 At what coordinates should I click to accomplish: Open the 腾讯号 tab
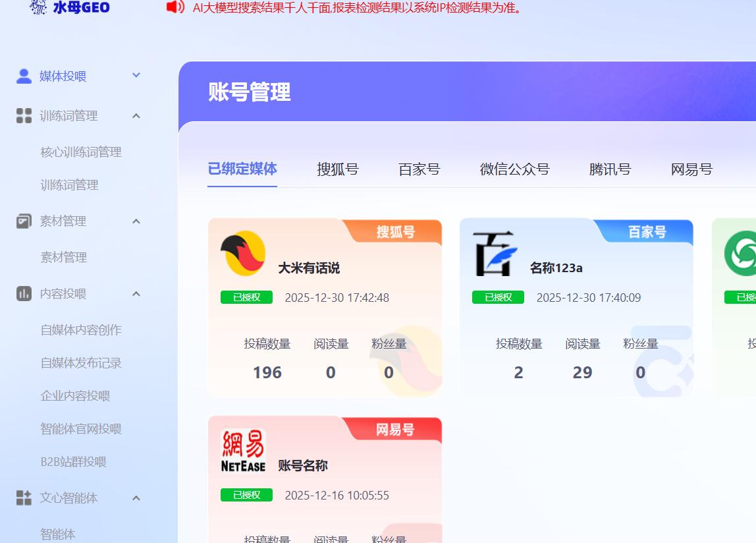[x=610, y=169]
